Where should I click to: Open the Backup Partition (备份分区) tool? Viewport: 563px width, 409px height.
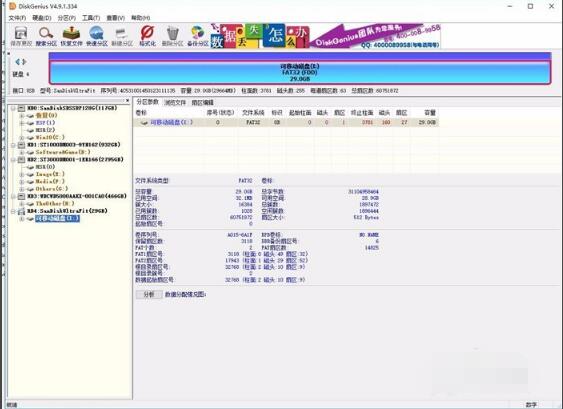click(x=197, y=36)
